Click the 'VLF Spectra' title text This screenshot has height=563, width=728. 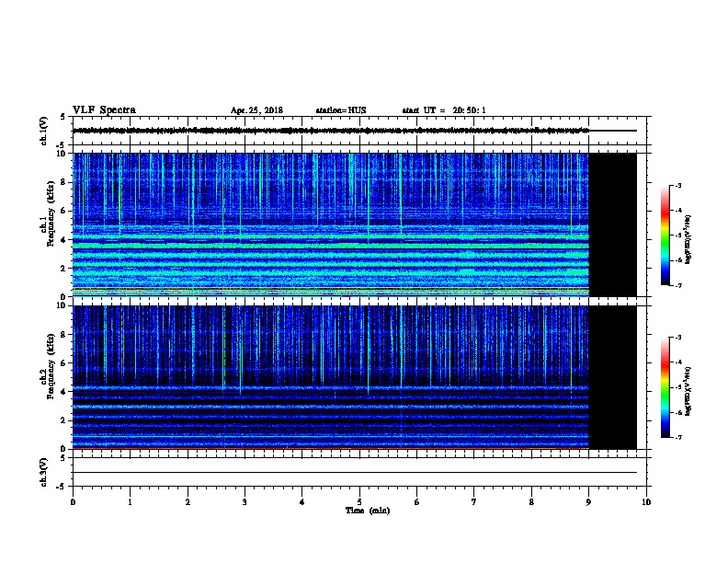point(105,110)
